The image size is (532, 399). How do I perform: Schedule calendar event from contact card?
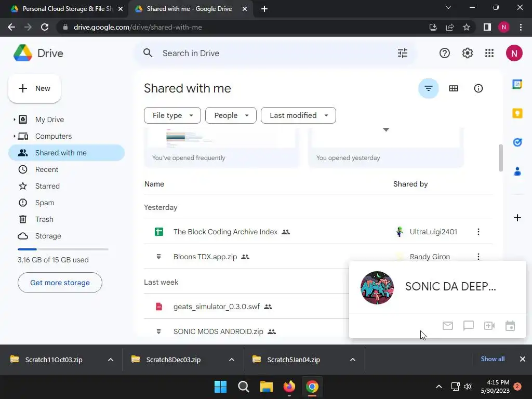pos(510,326)
